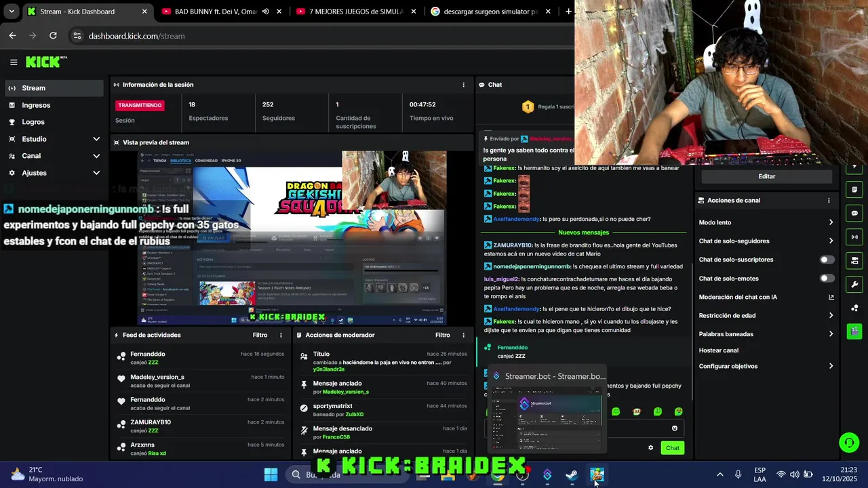Screen dimensions: 868x488
Task: Toggle Chat de solo-suscriptores switch
Action: click(x=827, y=260)
